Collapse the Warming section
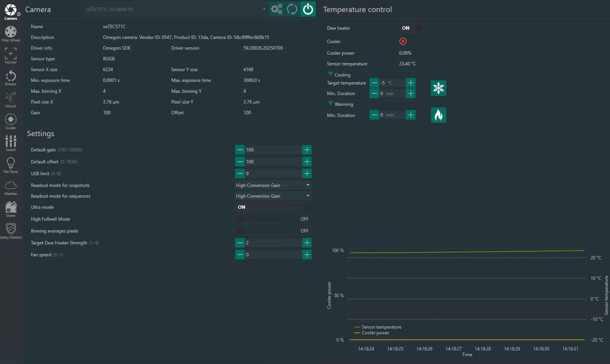The height and width of the screenshot is (364, 610). [x=331, y=104]
